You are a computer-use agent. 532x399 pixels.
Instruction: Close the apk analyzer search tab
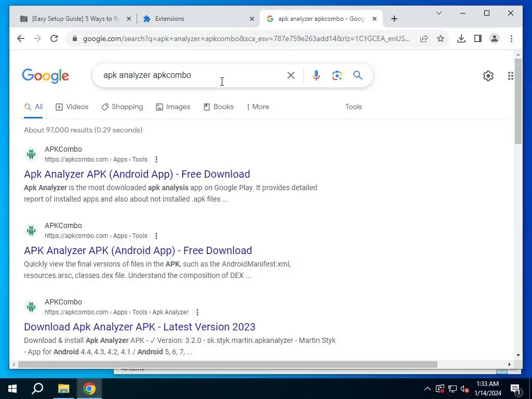point(374,19)
